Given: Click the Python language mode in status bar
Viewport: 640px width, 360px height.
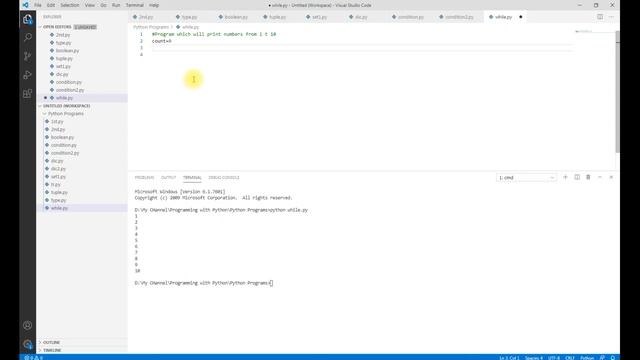Looking at the screenshot, I should 587,358.
